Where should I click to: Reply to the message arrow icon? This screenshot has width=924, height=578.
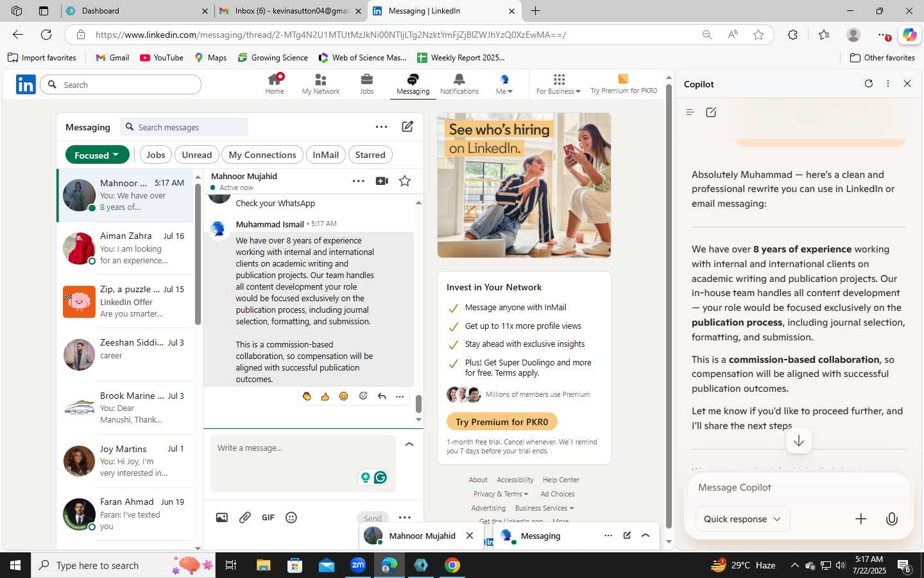(382, 396)
